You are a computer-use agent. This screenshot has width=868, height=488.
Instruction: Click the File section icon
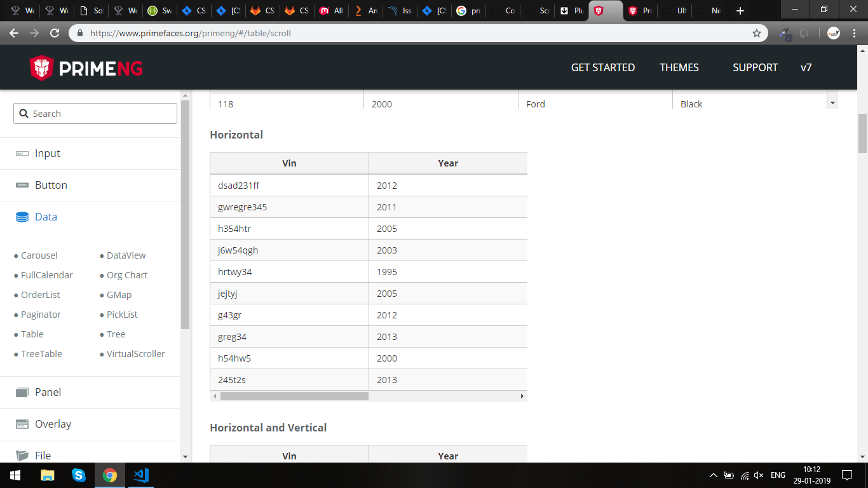[21, 456]
